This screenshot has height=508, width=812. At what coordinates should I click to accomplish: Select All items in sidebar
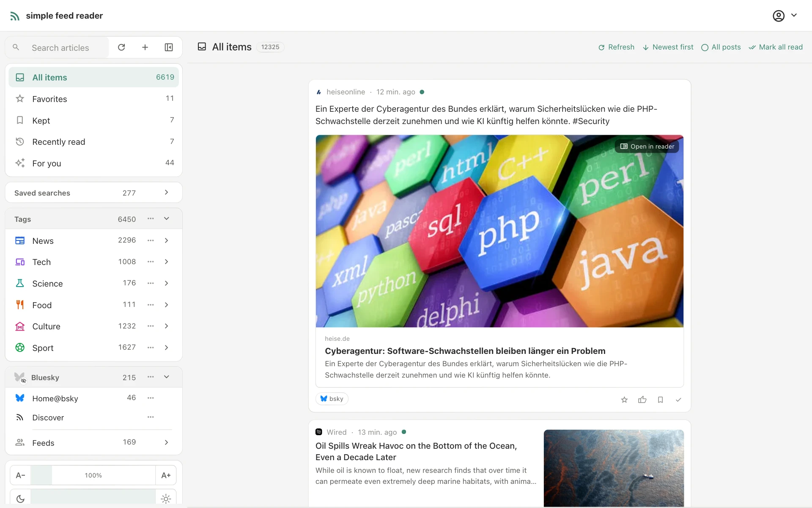pyautogui.click(x=93, y=77)
